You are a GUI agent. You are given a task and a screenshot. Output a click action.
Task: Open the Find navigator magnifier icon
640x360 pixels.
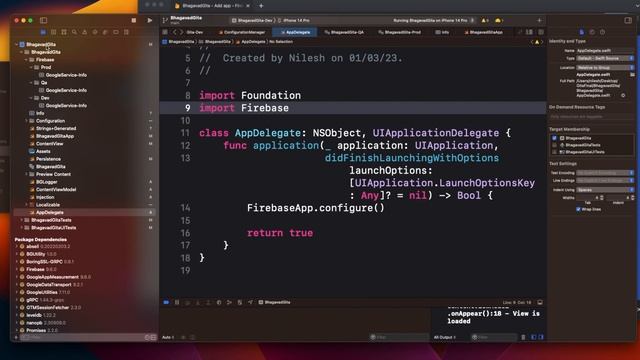pyautogui.click(x=74, y=32)
